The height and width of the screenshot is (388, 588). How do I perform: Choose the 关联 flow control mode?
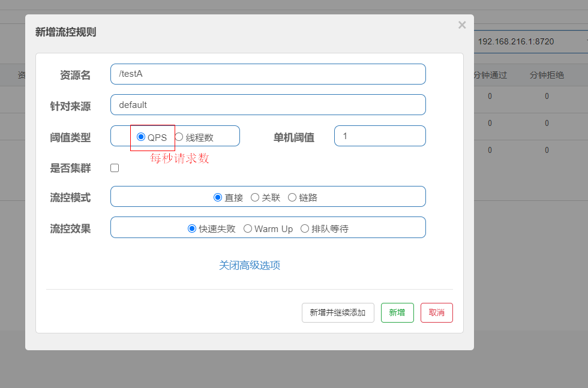point(254,196)
